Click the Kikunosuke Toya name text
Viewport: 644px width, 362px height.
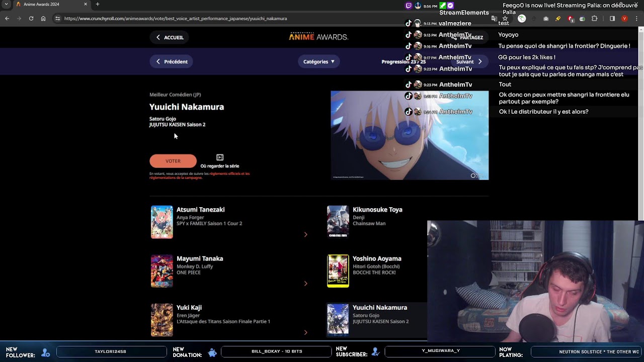pos(377,210)
